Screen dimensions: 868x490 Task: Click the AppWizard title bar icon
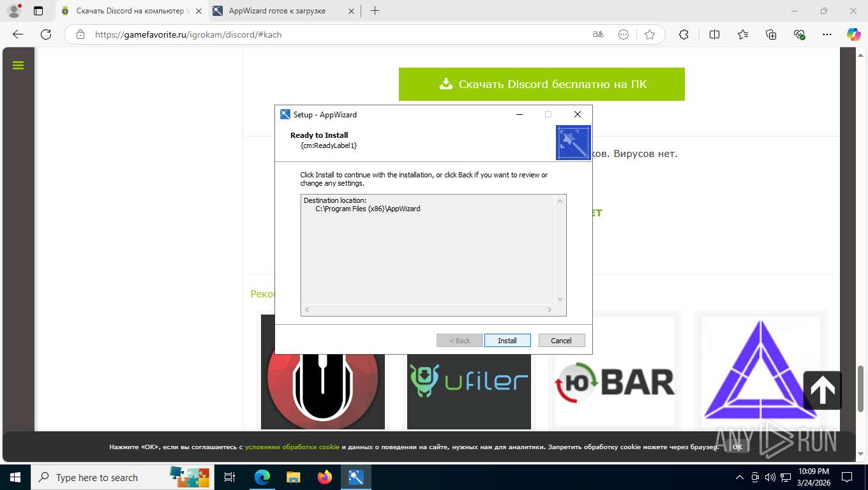285,114
